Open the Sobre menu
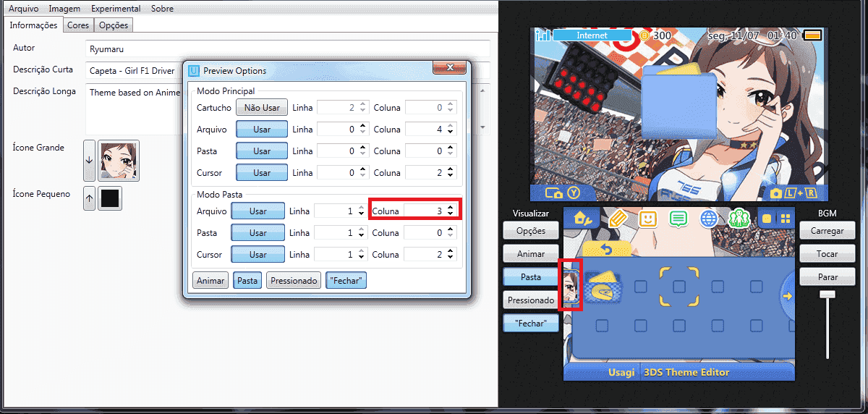868x414 pixels. point(162,9)
